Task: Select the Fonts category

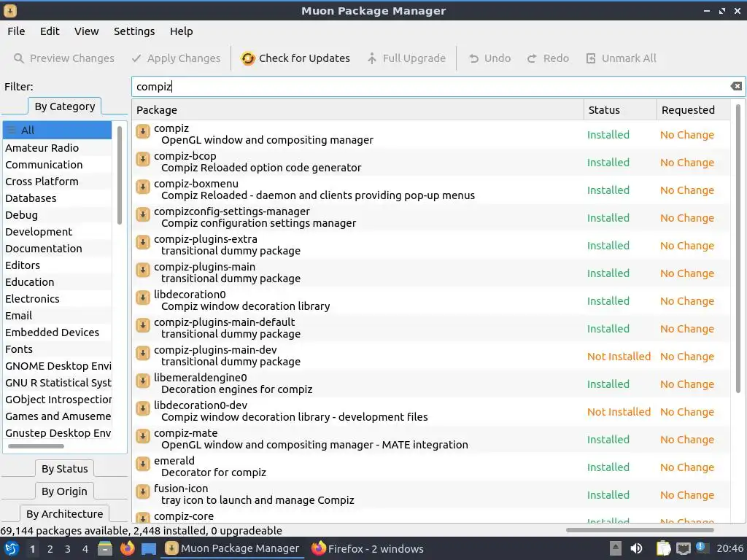Action: pyautogui.click(x=57, y=349)
